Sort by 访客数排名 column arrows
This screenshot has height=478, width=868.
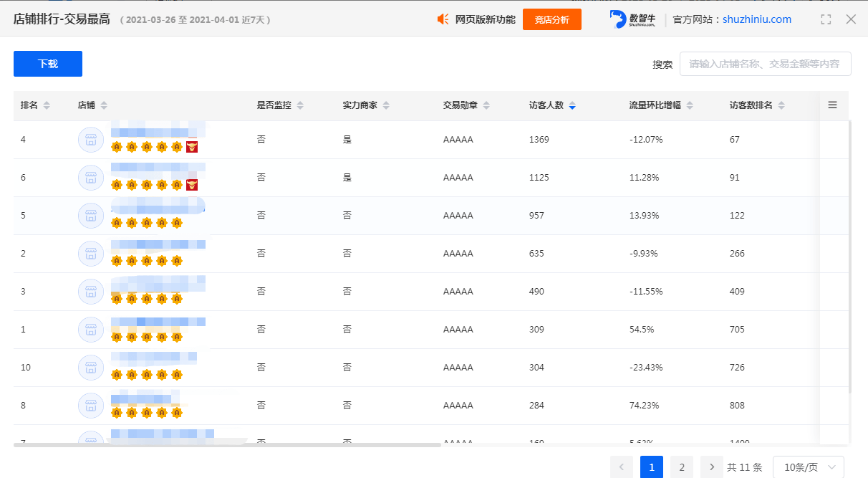point(781,106)
